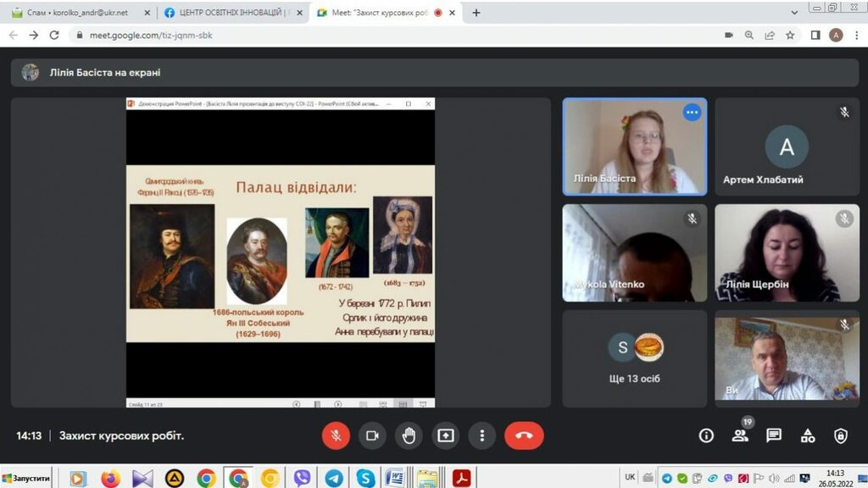Open the meeting details info icon
The image size is (868, 488).
706,435
